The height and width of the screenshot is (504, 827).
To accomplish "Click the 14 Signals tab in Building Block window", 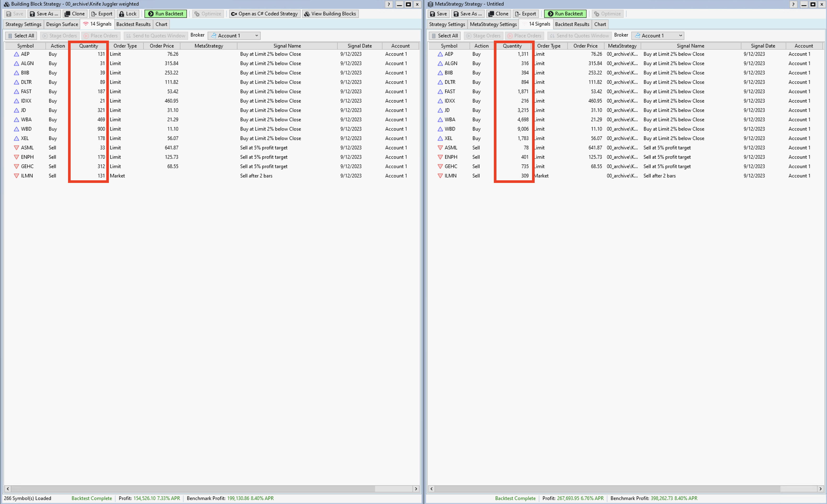I will pyautogui.click(x=97, y=24).
